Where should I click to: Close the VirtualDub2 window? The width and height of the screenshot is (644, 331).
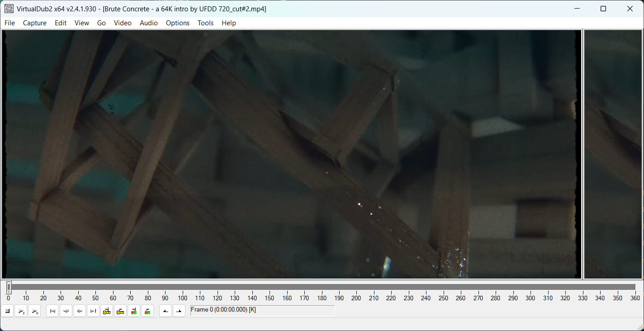coord(630,9)
